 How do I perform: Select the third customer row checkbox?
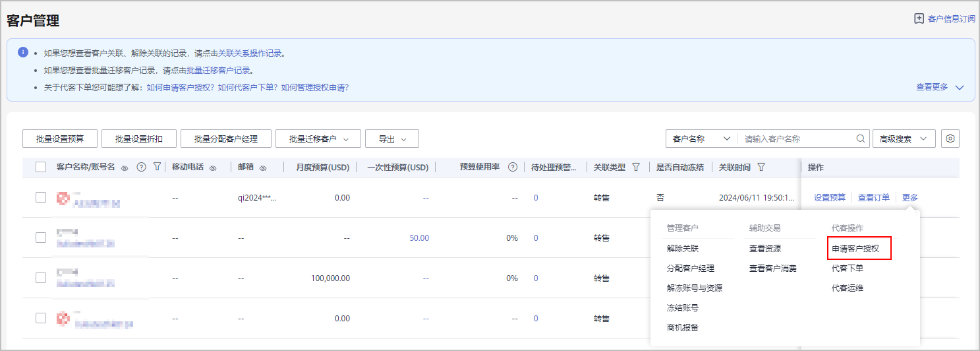click(x=41, y=278)
